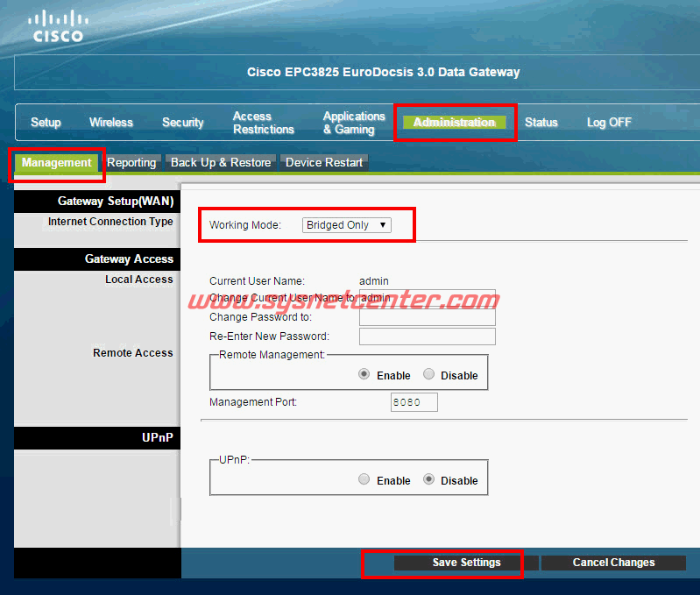Go to the Security section
The height and width of the screenshot is (595, 700).
coord(182,123)
